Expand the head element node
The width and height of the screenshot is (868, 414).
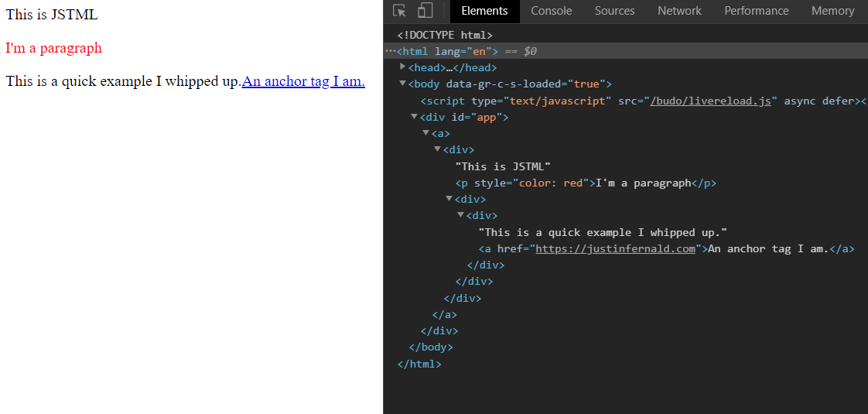click(x=403, y=67)
